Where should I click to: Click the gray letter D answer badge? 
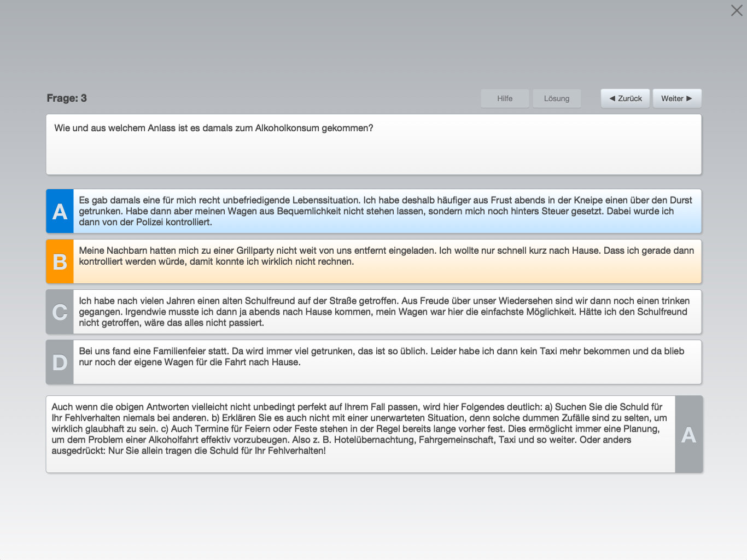click(60, 362)
